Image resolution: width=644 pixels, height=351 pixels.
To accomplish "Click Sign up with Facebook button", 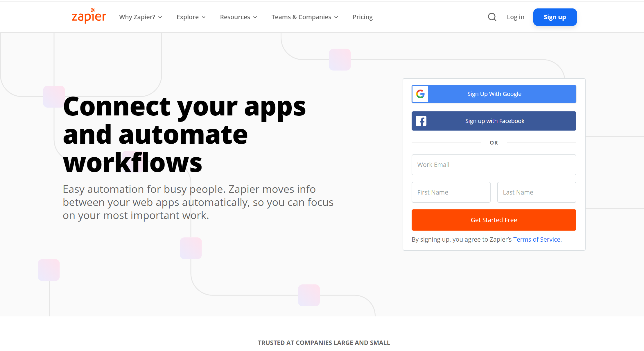I will (x=494, y=121).
